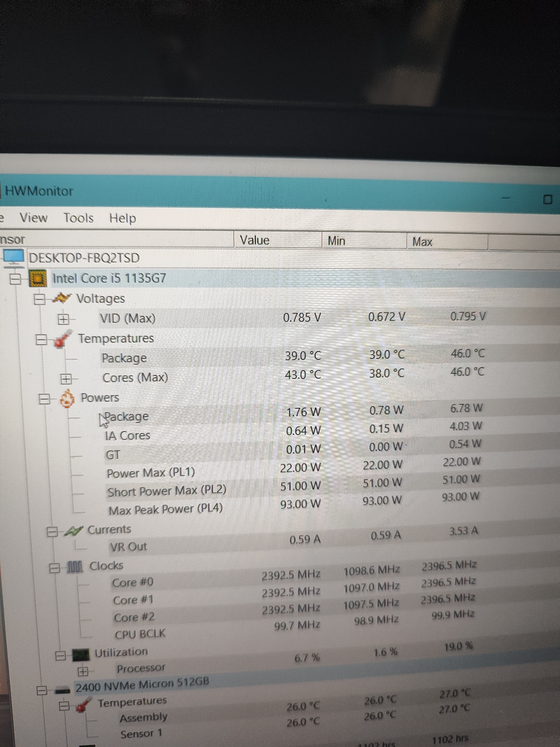Image resolution: width=560 pixels, height=747 pixels.
Task: Open the Tools menu
Action: (x=78, y=218)
